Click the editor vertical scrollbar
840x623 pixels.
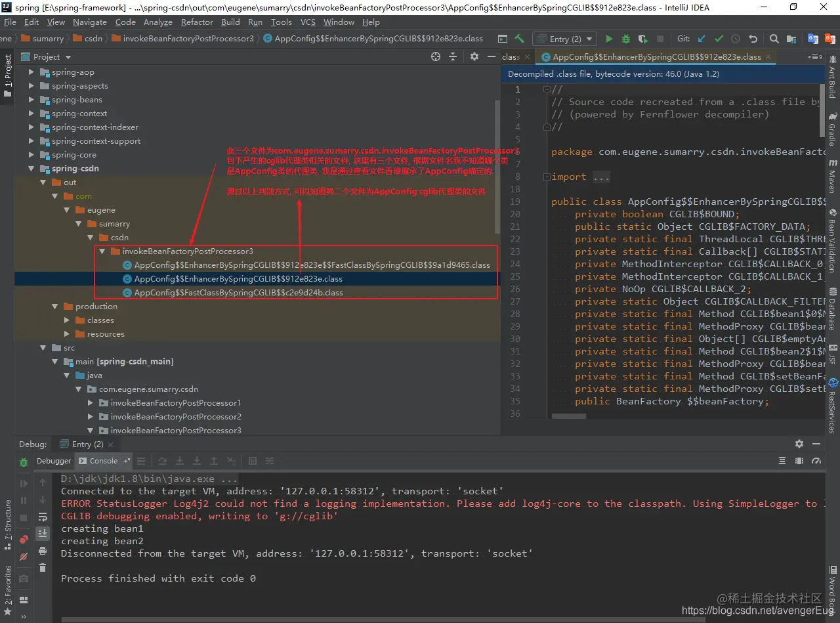pos(822,110)
